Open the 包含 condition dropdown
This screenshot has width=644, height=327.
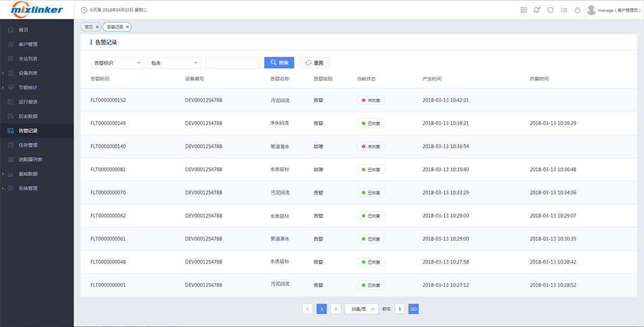(174, 63)
